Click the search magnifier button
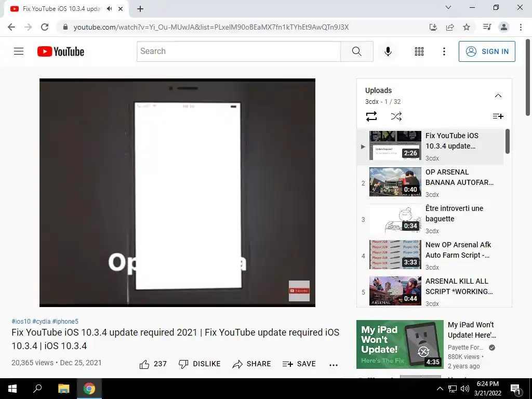532x399 pixels. (x=356, y=51)
